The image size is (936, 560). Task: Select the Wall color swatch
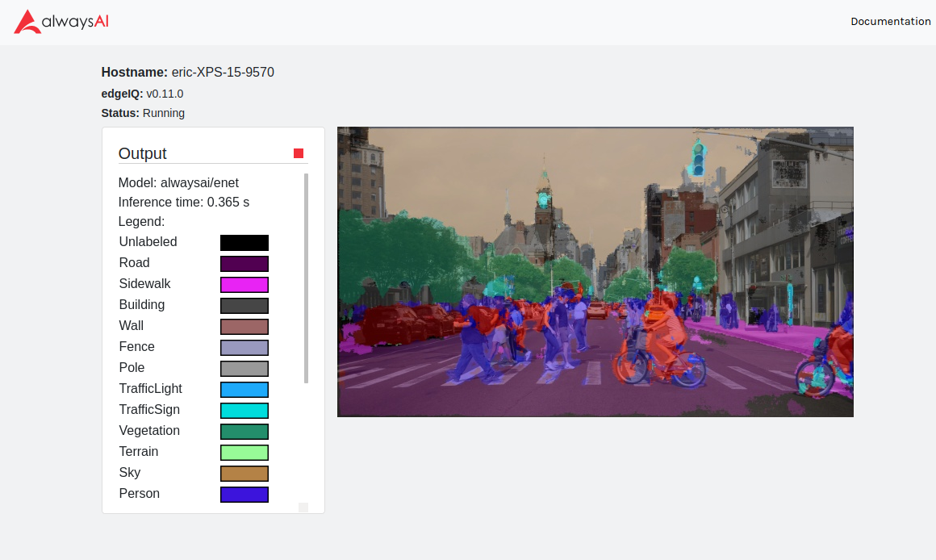[244, 326]
